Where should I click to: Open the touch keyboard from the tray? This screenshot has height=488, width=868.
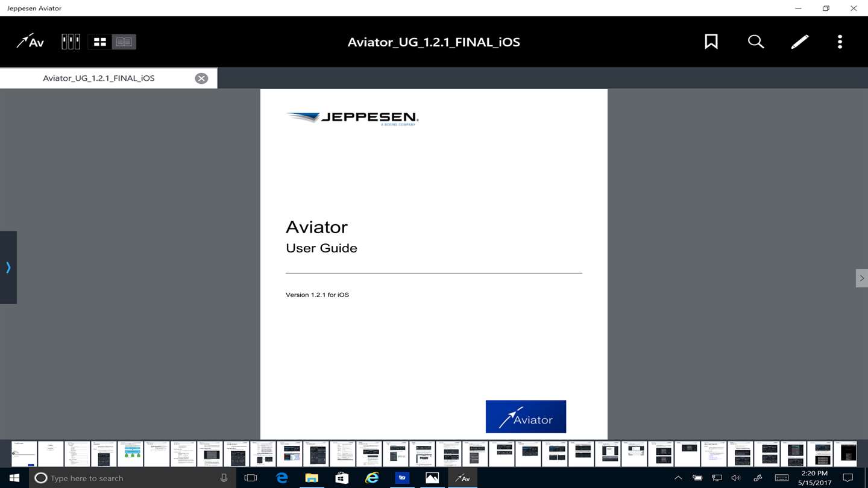click(781, 478)
